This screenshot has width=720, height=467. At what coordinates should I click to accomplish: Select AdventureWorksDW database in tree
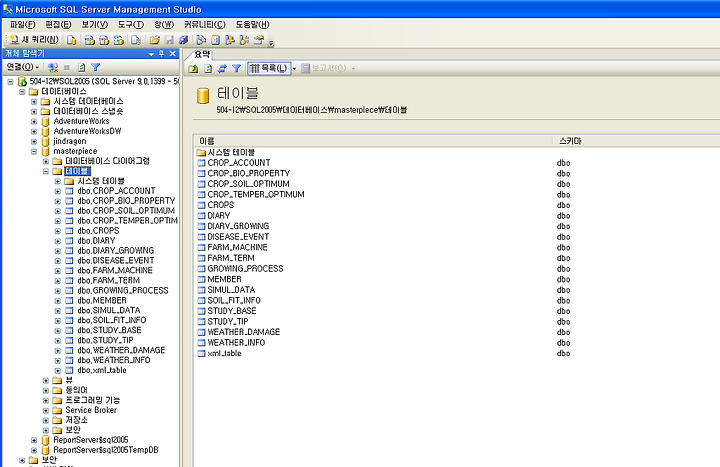pyautogui.click(x=87, y=131)
